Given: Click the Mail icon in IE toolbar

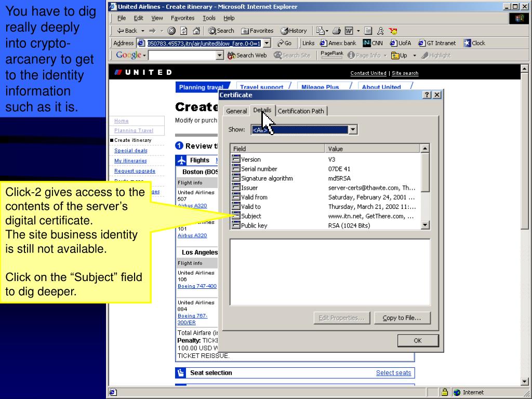Looking at the screenshot, I should pos(320,31).
